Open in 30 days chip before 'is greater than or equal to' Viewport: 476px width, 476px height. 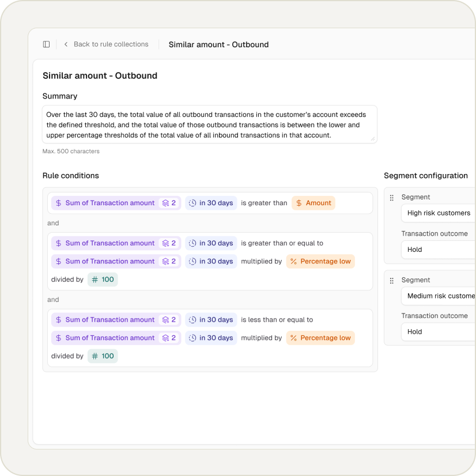[x=211, y=243]
